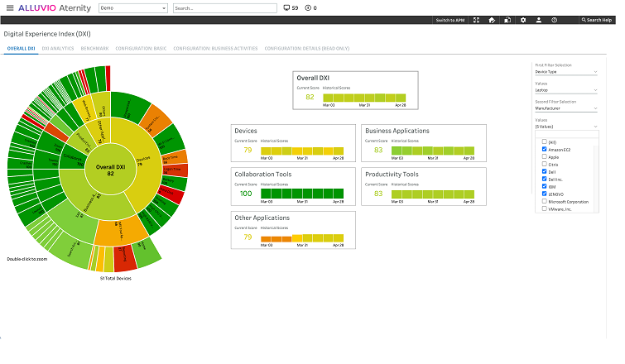Select the green Collaboration Tools history bar
Viewport: 625px width, 364px height.
coord(302,194)
